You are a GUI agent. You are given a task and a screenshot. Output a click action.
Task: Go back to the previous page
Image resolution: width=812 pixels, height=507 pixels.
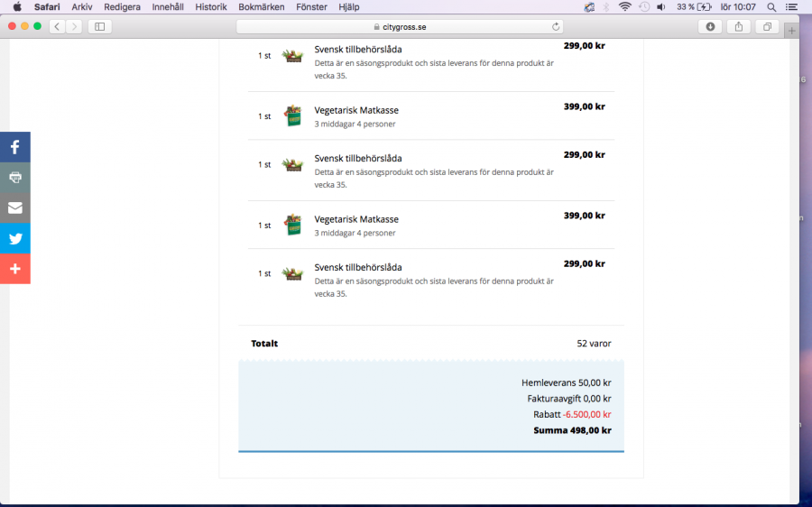coord(57,27)
